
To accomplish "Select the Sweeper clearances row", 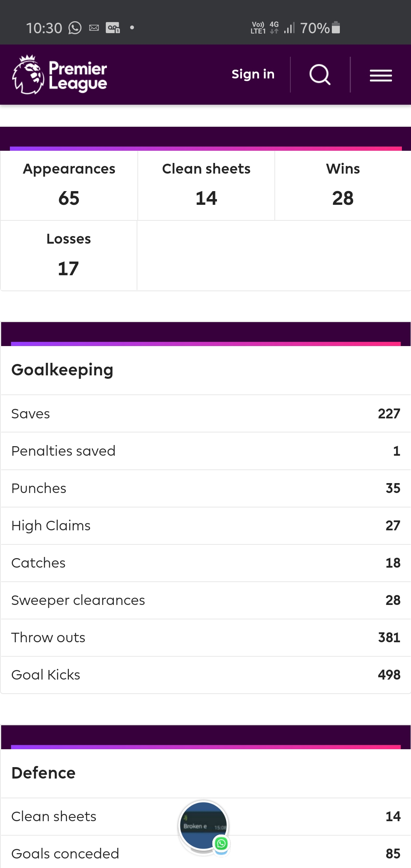I will point(205,600).
